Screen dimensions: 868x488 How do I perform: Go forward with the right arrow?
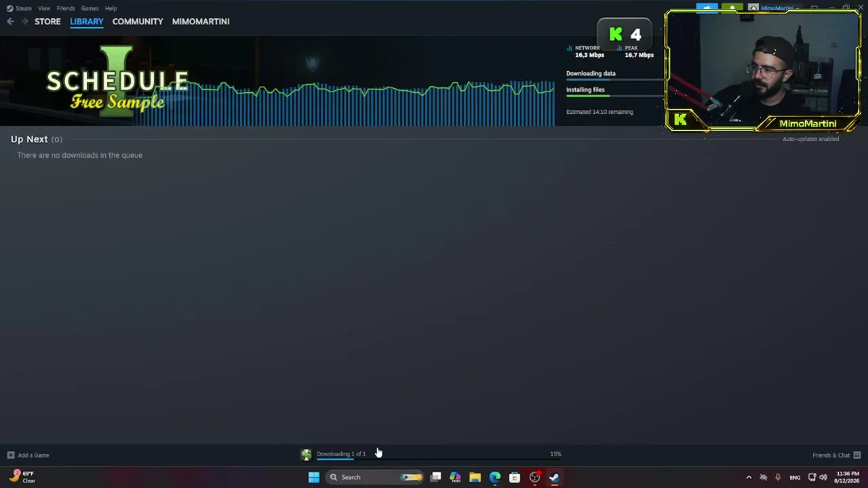coord(24,22)
